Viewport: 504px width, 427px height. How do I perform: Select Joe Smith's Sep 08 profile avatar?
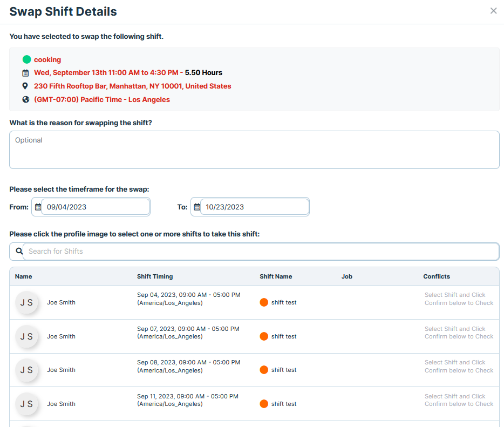[26, 370]
